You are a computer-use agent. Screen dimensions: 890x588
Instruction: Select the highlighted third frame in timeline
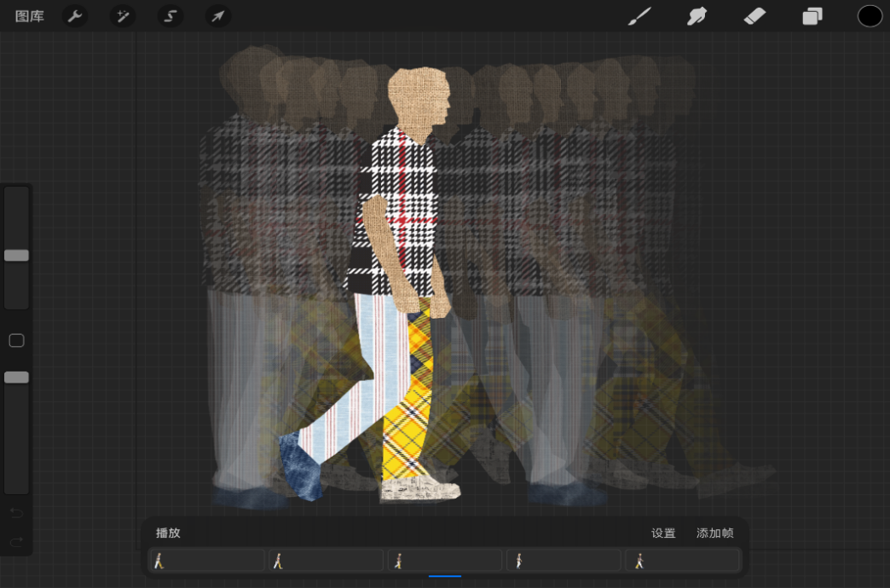click(x=445, y=561)
